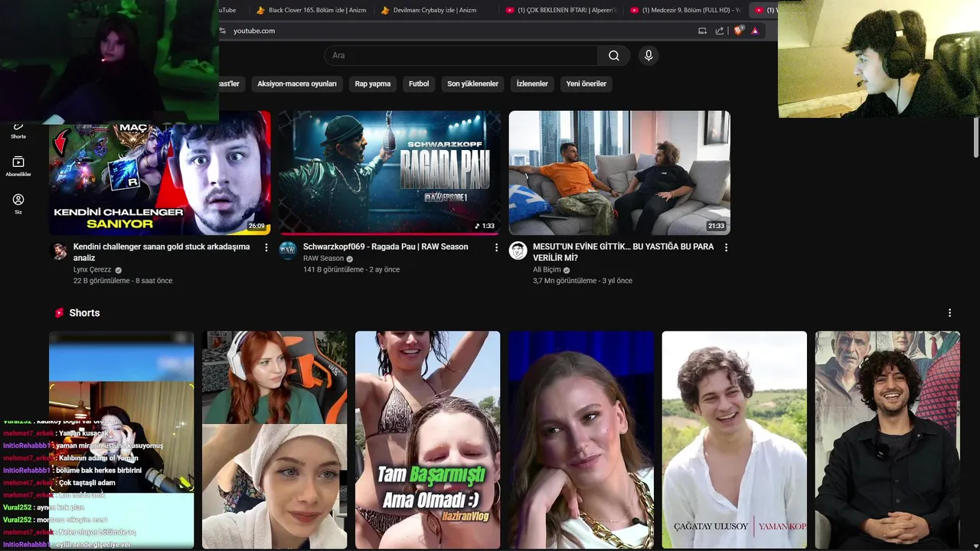The image size is (980, 551).
Task: Click the page vertical scrollbar
Action: point(975,138)
